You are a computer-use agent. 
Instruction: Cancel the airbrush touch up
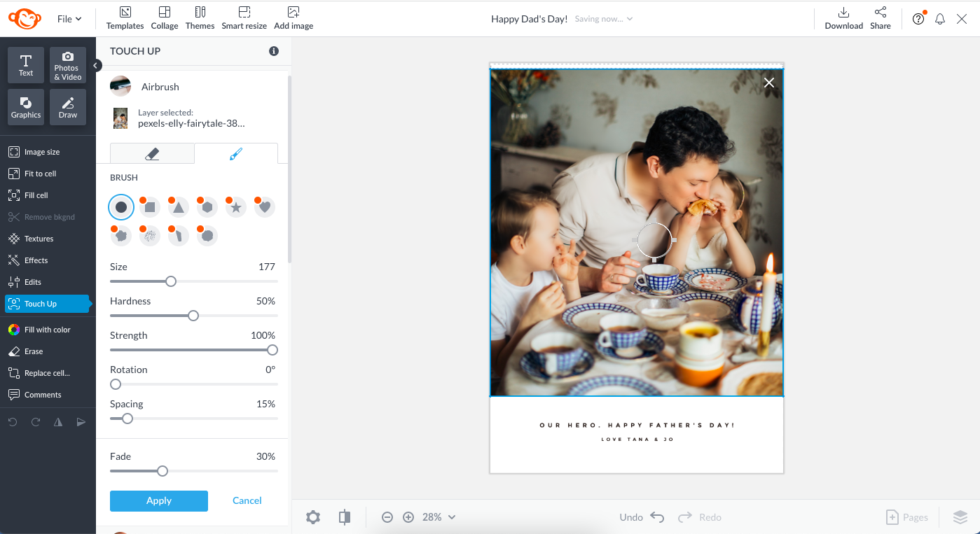point(247,501)
